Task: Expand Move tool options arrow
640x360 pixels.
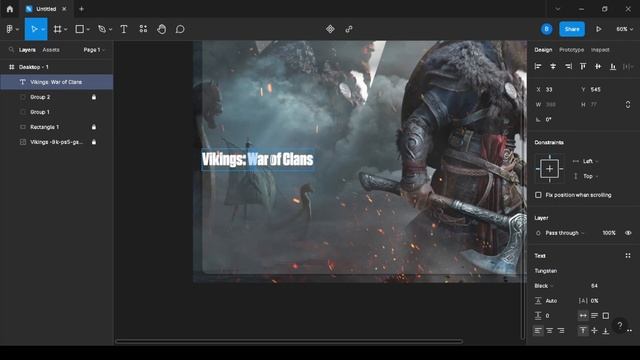Action: (x=43, y=29)
